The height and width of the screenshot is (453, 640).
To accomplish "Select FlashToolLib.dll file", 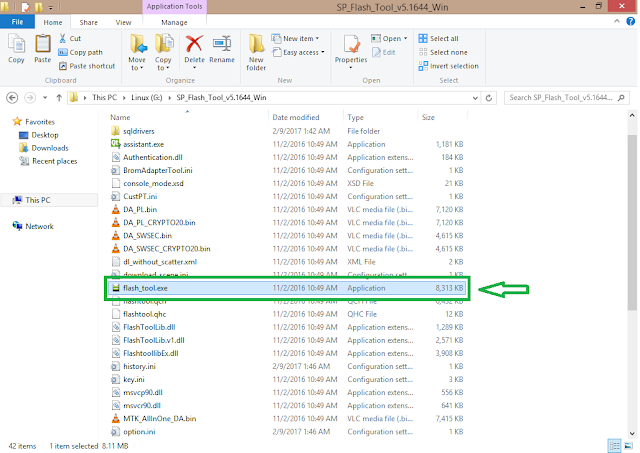I will tap(287, 327).
